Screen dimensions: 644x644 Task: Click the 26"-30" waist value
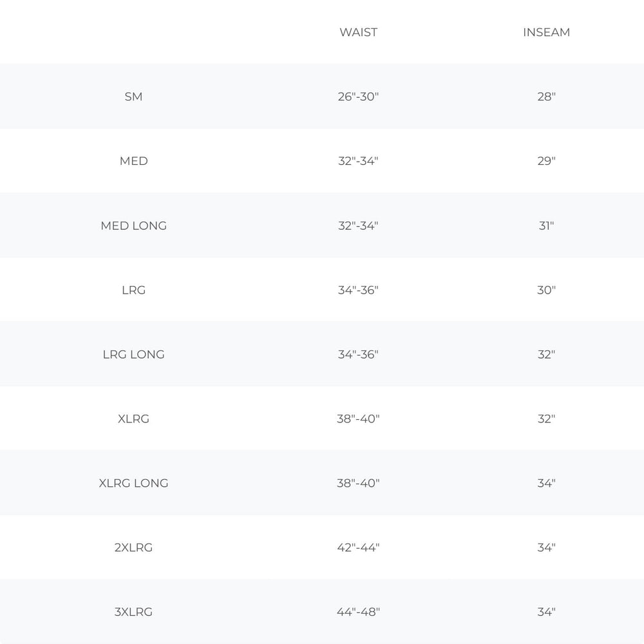358,97
